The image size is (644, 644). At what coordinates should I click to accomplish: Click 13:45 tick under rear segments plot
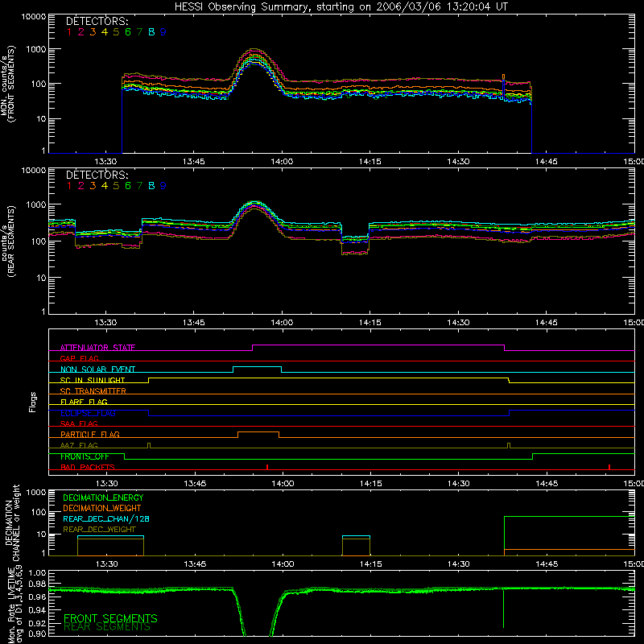(194, 323)
